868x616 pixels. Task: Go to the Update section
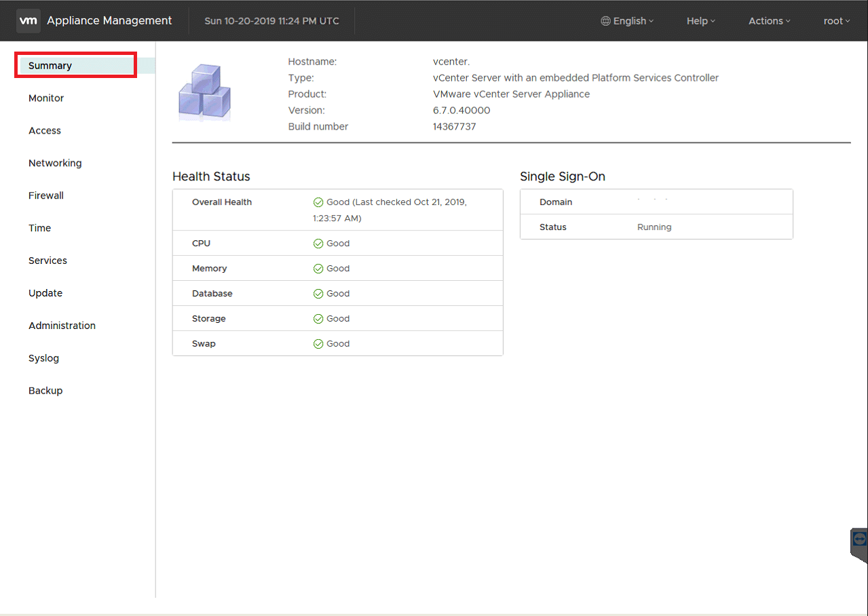coord(45,294)
